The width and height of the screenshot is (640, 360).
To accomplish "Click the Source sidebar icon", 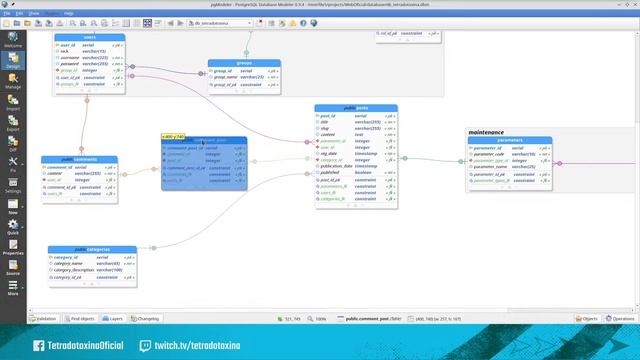I will tap(13, 268).
